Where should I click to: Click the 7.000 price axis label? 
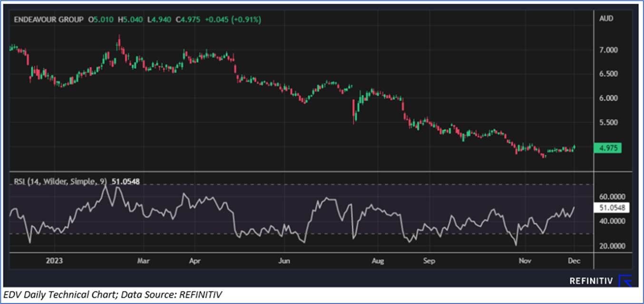point(610,50)
